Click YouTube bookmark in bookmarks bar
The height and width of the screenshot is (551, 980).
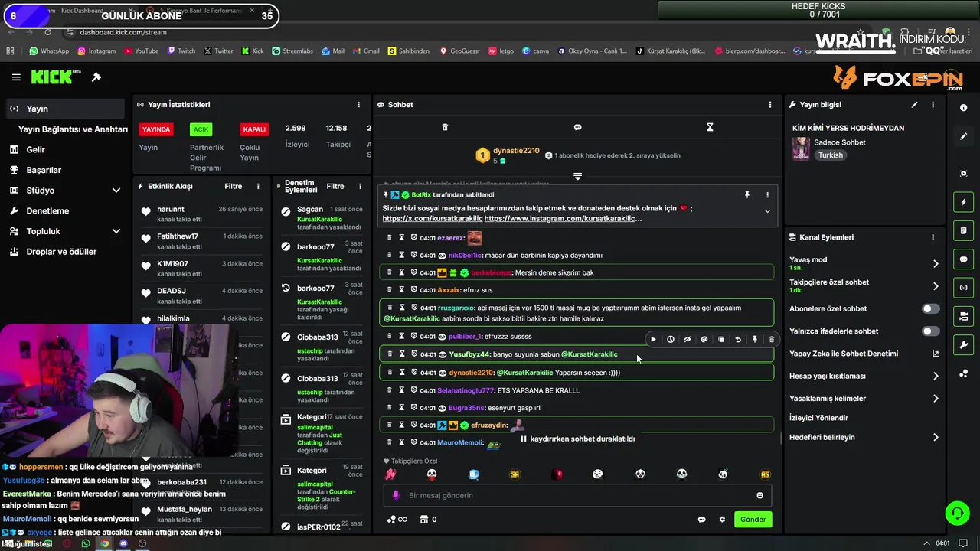[141, 51]
